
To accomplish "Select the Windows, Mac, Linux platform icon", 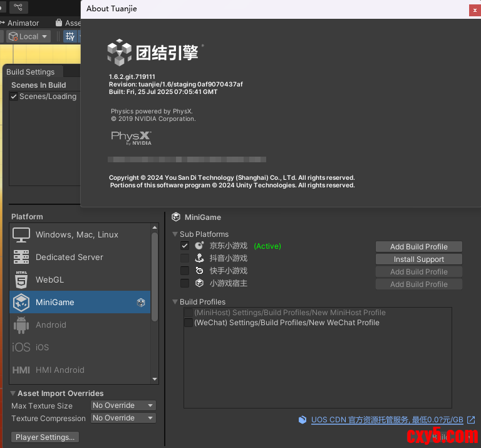I will click(x=21, y=235).
